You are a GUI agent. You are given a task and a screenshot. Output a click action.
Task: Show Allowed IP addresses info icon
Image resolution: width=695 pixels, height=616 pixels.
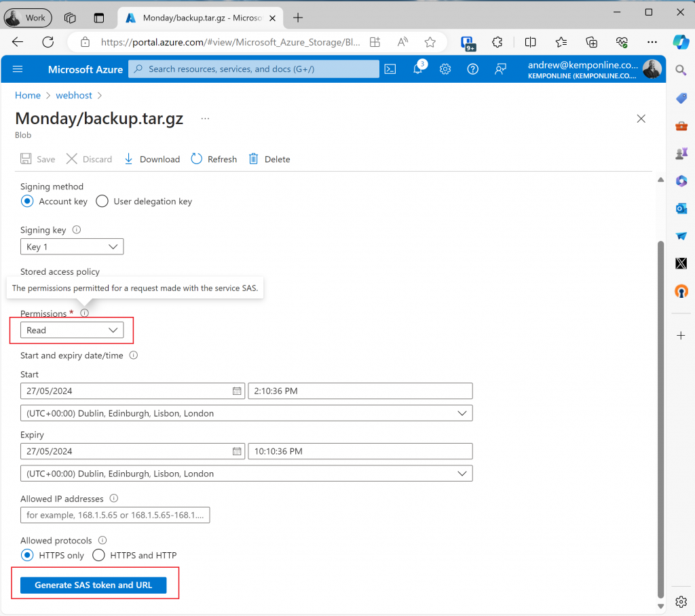point(114,498)
